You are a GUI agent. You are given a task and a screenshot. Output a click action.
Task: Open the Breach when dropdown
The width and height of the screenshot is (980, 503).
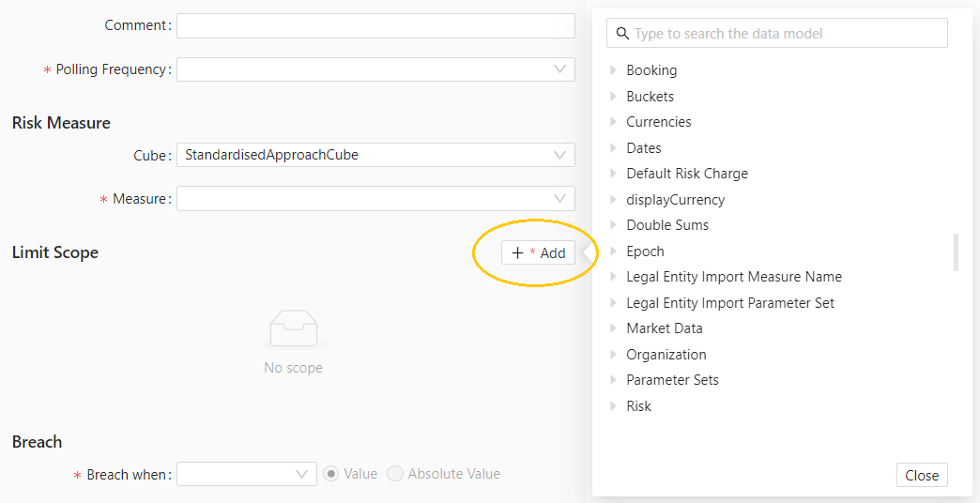(246, 474)
